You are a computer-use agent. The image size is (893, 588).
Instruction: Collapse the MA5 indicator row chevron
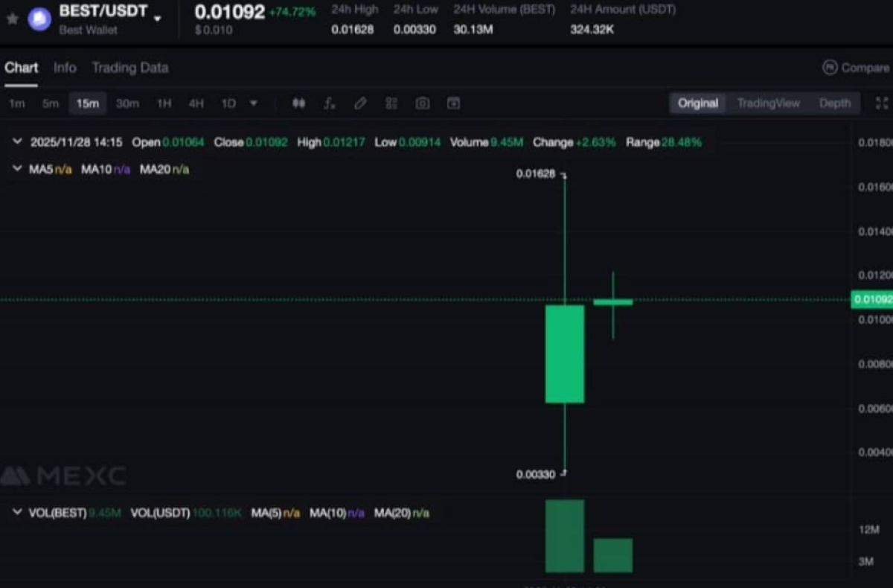pyautogui.click(x=16, y=168)
